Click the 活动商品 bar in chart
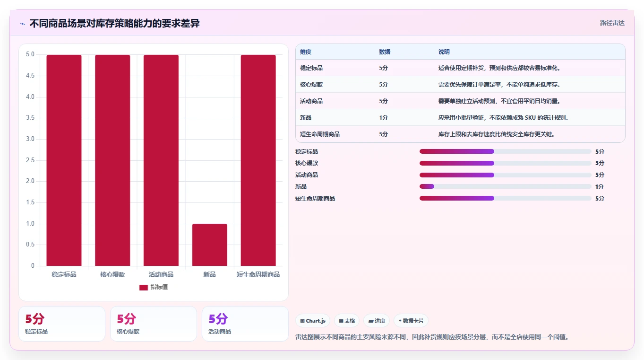The height and width of the screenshot is (360, 644). [x=161, y=160]
